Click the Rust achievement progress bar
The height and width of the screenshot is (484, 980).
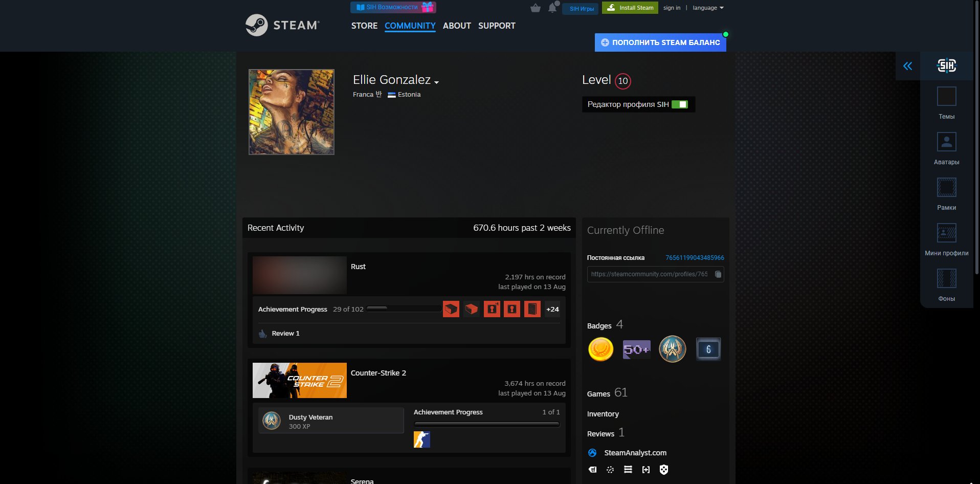[404, 309]
